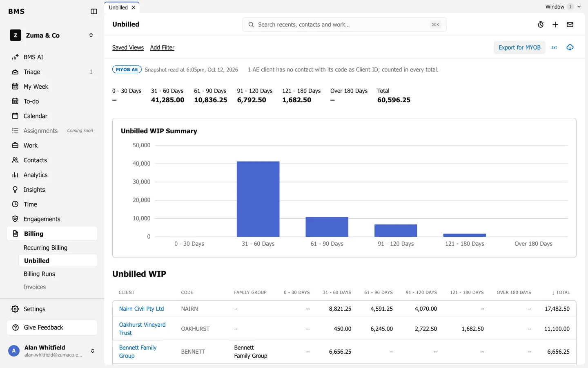
Task: Click cloud download icon
Action: (x=570, y=47)
